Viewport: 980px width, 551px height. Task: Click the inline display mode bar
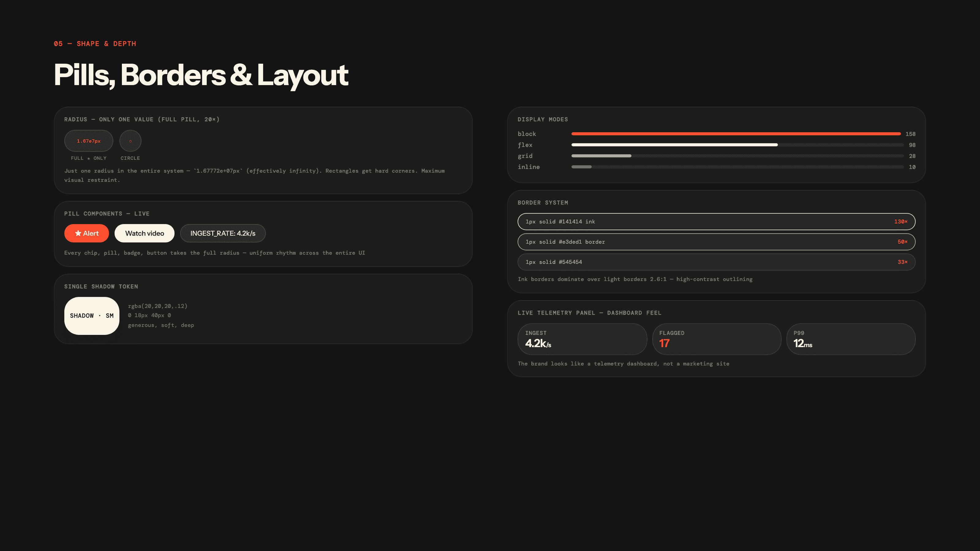point(737,167)
